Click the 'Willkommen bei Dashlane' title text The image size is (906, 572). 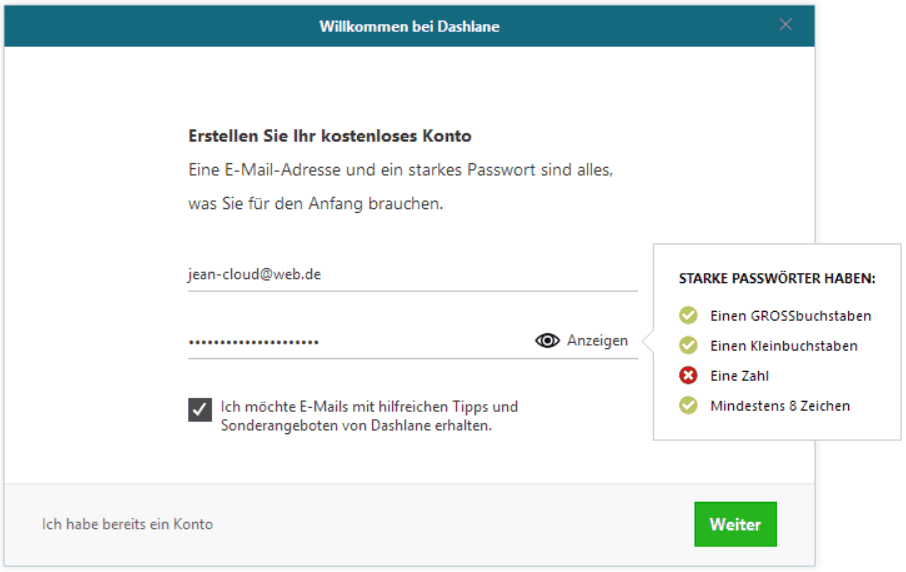pos(409,27)
